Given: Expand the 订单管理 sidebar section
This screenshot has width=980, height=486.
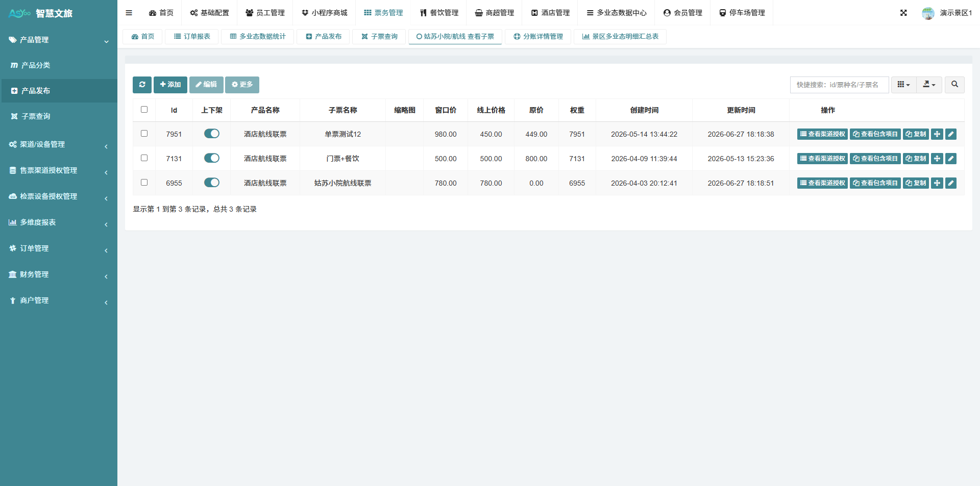Looking at the screenshot, I should 59,248.
